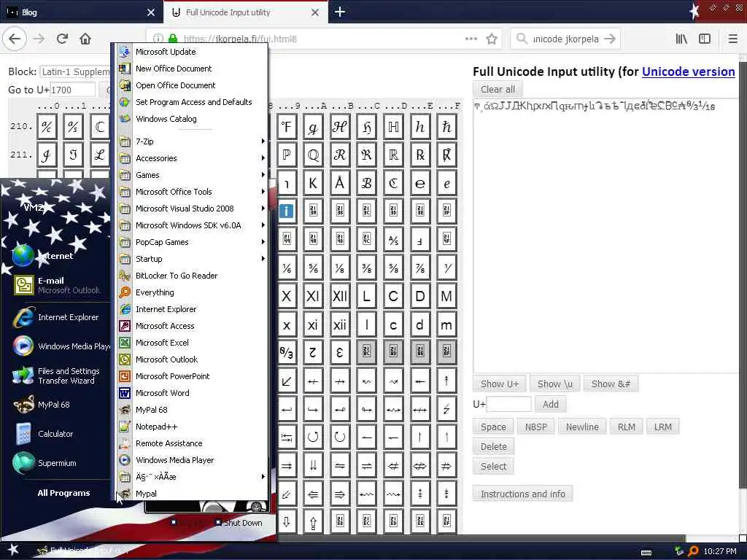Launch Microsoft Word
The image size is (747, 560).
tap(162, 393)
